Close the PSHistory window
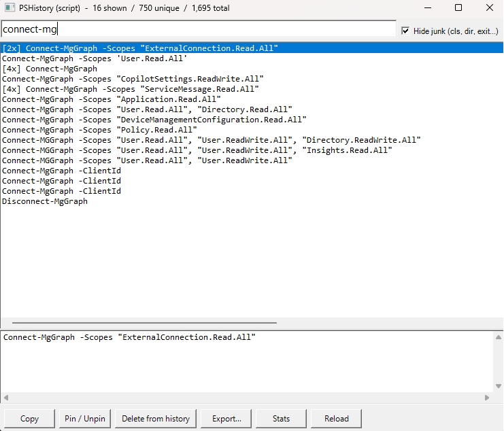The width and height of the screenshot is (504, 431). tap(490, 7)
